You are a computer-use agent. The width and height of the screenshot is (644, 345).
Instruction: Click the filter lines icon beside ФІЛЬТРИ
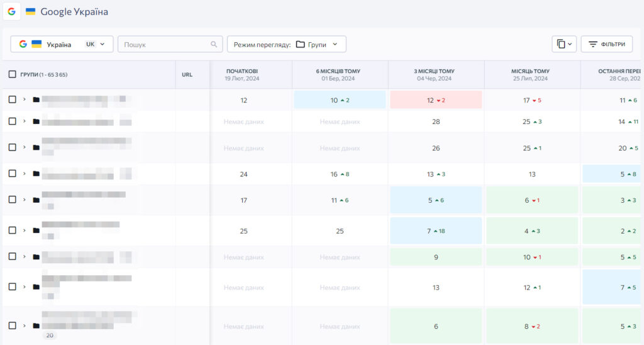[592, 45]
